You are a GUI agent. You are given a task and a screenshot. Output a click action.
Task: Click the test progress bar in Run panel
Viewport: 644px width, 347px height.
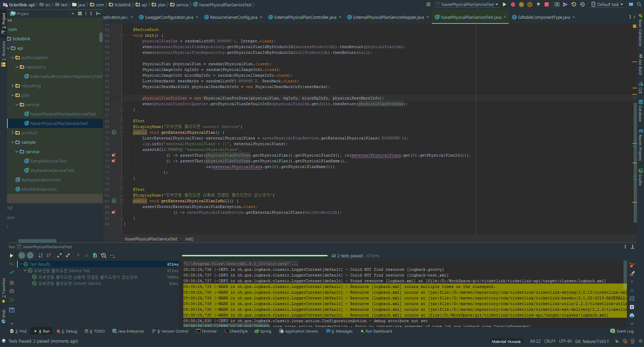click(255, 256)
